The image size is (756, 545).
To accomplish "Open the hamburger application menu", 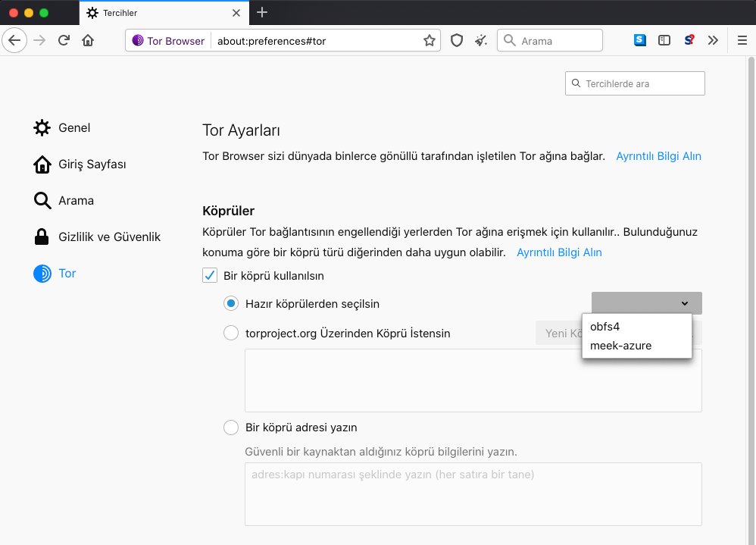I will (742, 40).
